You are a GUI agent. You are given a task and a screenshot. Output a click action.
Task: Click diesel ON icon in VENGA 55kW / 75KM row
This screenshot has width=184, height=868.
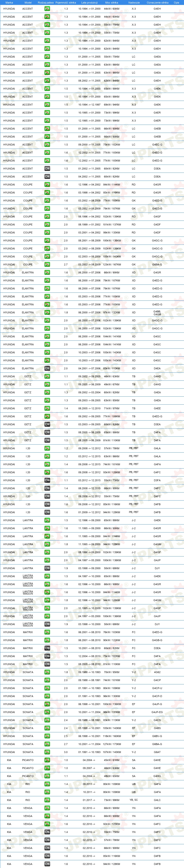(47, 832)
